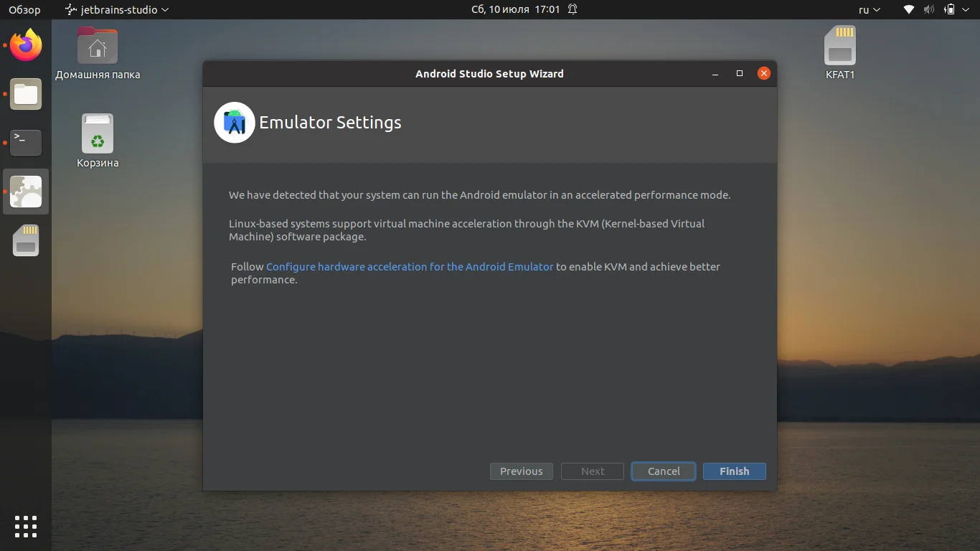Click the 'Linux-based systems support' paragraph
The height and width of the screenshot is (551, 980).
tap(466, 230)
